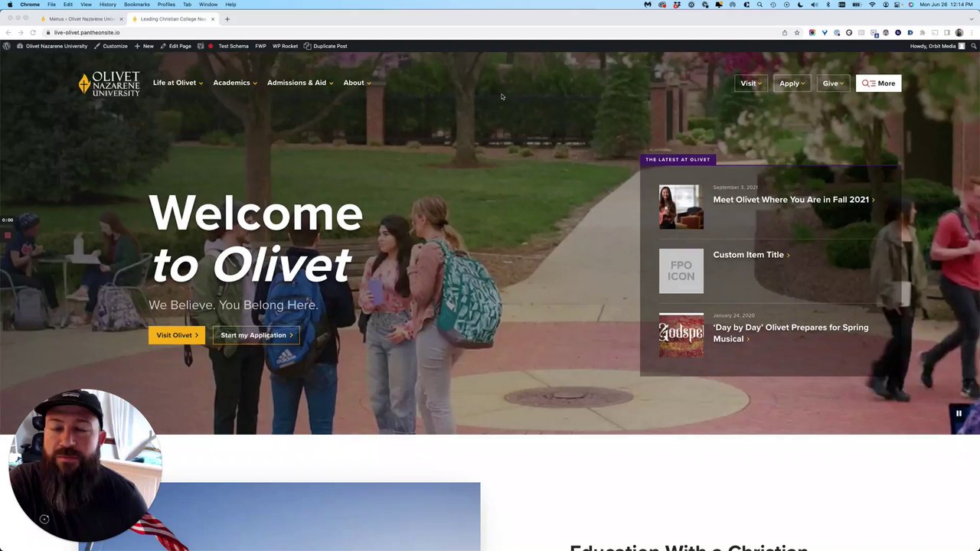Close the Menus ‹ Olivet Nazarene tab
Image resolution: width=980 pixels, height=551 pixels.
(121, 19)
